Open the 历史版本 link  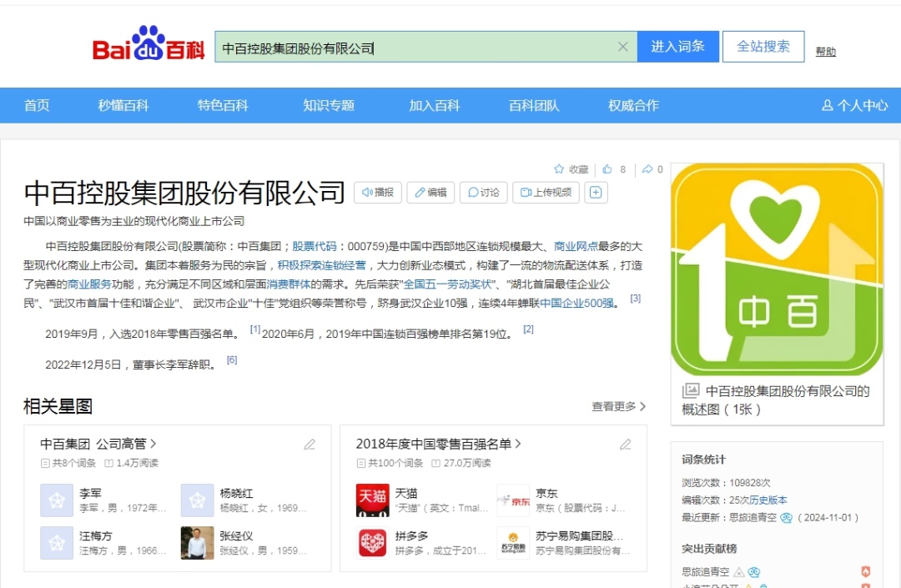(x=768, y=500)
